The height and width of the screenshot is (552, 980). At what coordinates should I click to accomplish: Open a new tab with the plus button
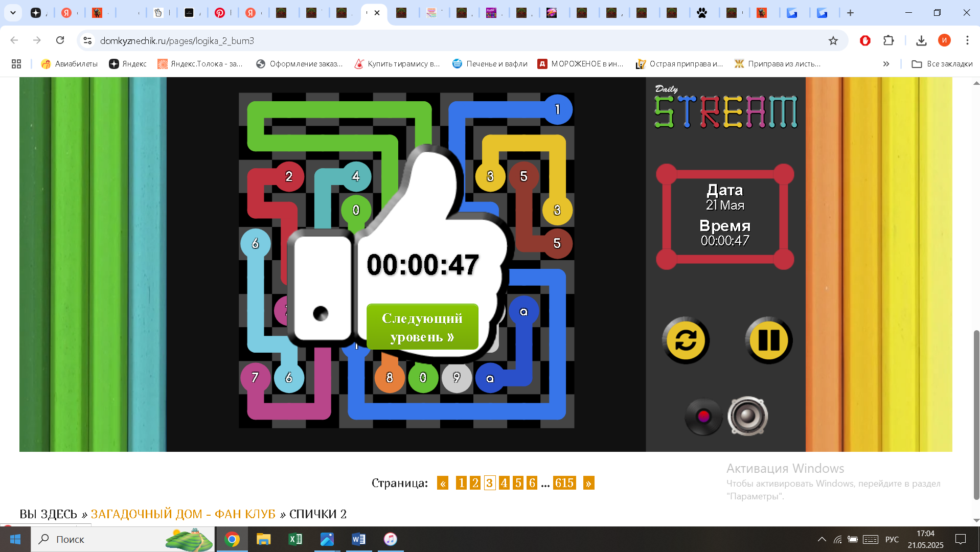[x=850, y=13]
